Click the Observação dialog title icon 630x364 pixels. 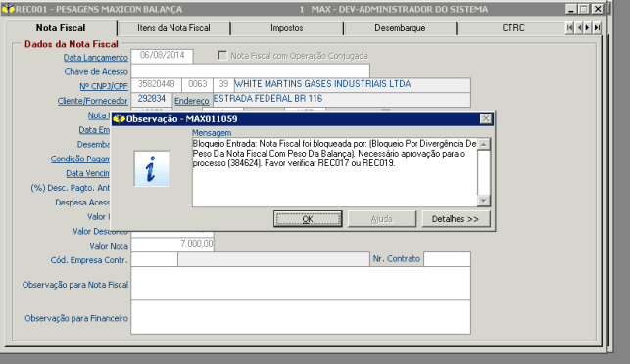(119, 119)
